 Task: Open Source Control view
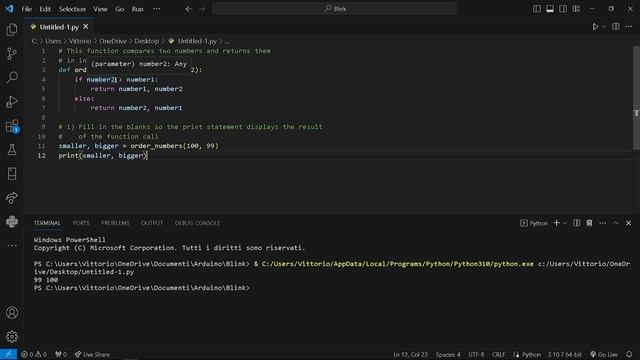[x=12, y=53]
